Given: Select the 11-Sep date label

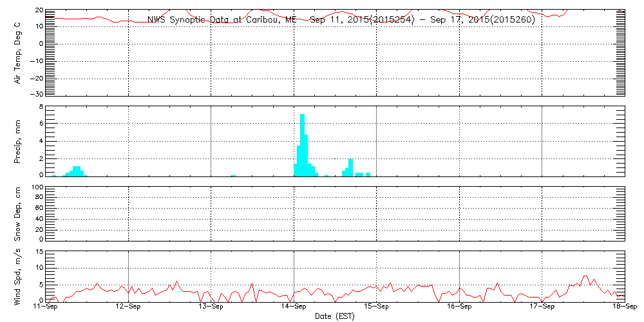Looking at the screenshot, I should (x=46, y=307).
